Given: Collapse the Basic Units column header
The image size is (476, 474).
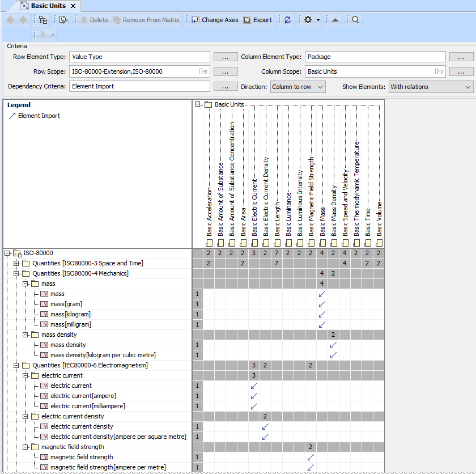Looking at the screenshot, I should tap(197, 105).
